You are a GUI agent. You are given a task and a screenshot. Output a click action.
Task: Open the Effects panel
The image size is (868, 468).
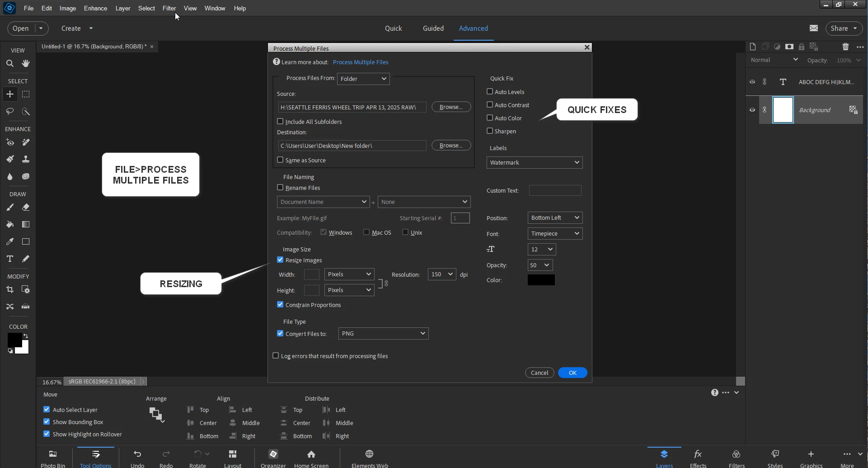[x=698, y=458]
